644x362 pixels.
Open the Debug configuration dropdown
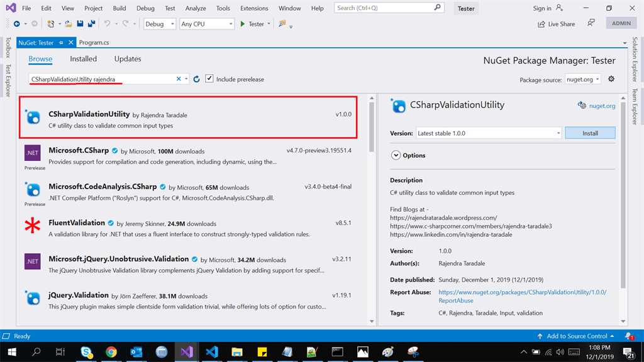coord(159,24)
